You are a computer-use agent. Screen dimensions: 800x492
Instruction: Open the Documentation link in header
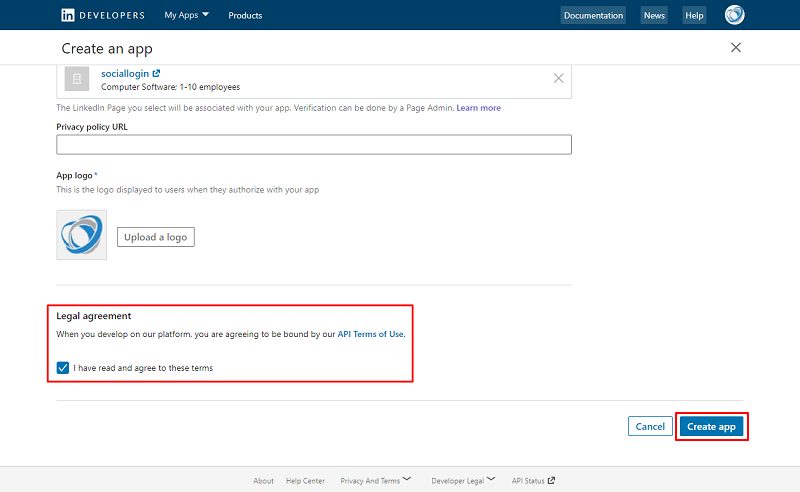[593, 15]
